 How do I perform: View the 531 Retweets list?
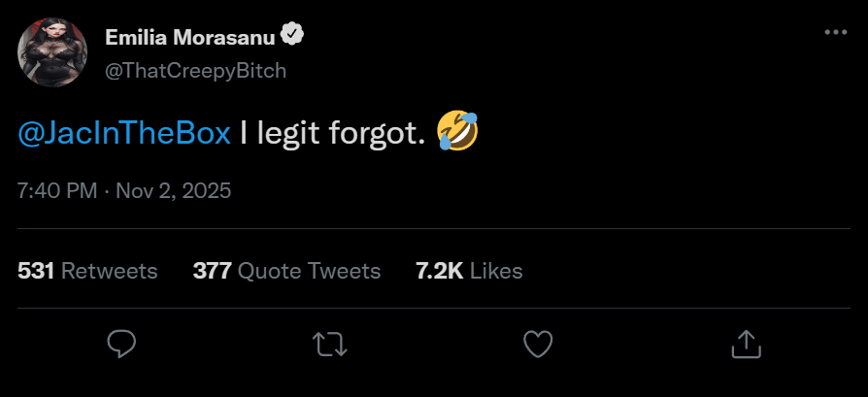pyautogui.click(x=87, y=271)
